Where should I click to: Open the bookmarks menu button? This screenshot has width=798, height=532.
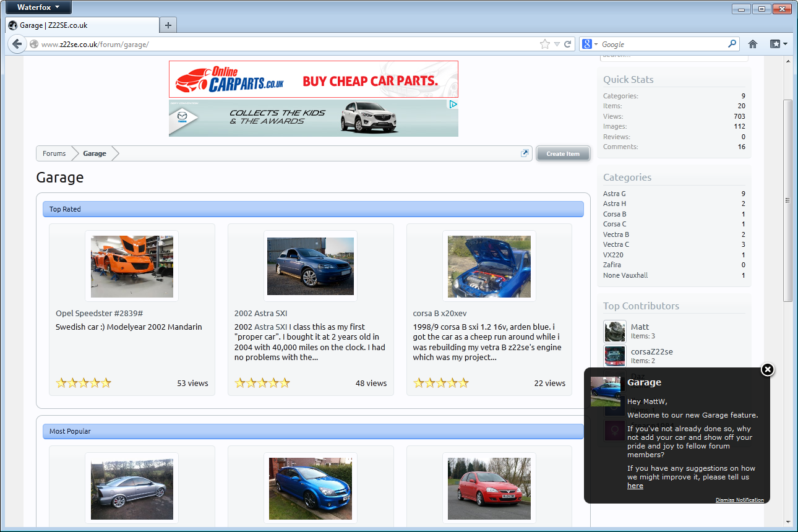(x=778, y=44)
